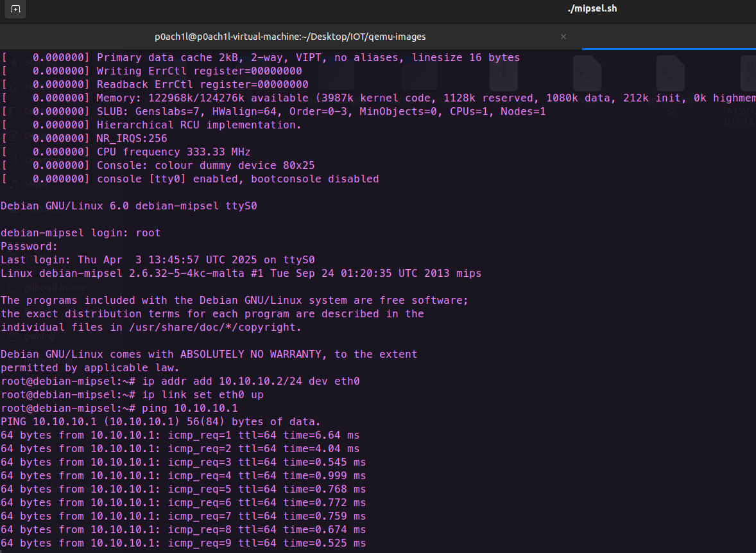Click the ping reply with icmp_req=6
This screenshot has width=756, height=553.
pyautogui.click(x=183, y=504)
